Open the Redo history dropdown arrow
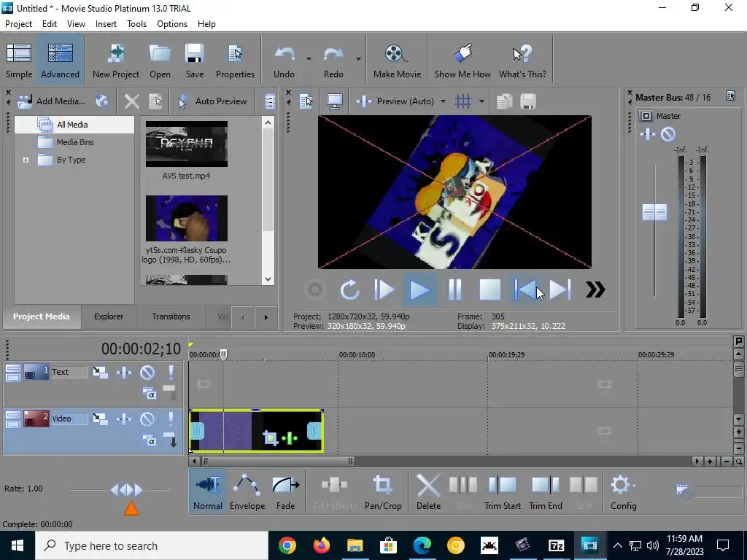The height and width of the screenshot is (560, 747). 357,59
